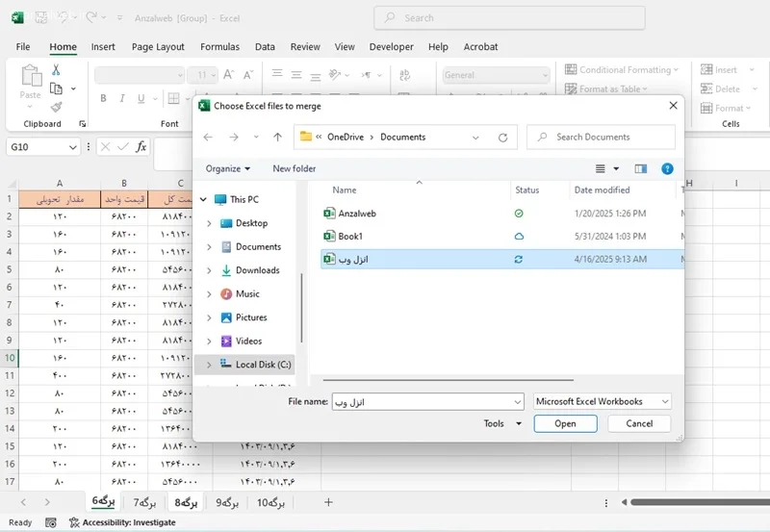Image resolution: width=770 pixels, height=532 pixels.
Task: Click dialog Back navigation arrow
Action: pos(208,138)
